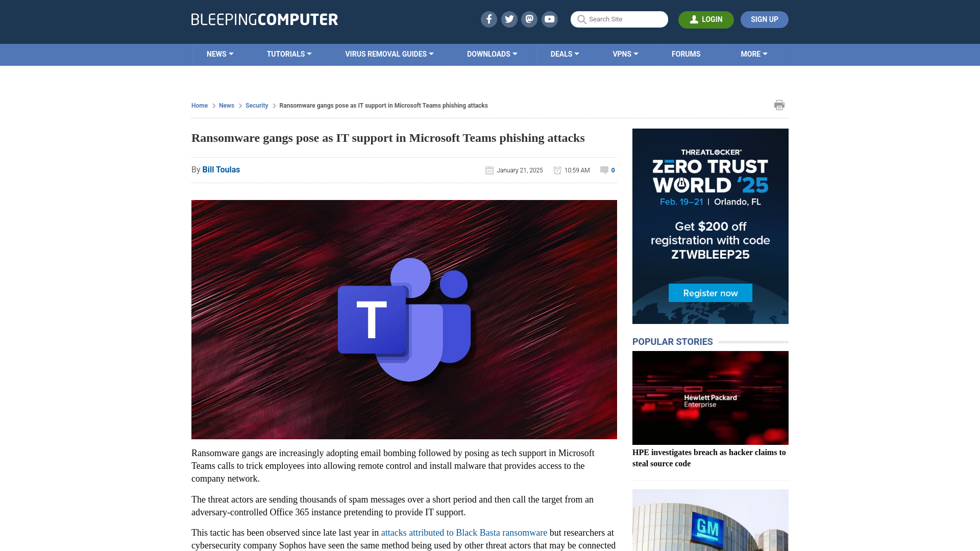This screenshot has height=551, width=980.
Task: Select the FORUMS menu tab item
Action: [686, 54]
